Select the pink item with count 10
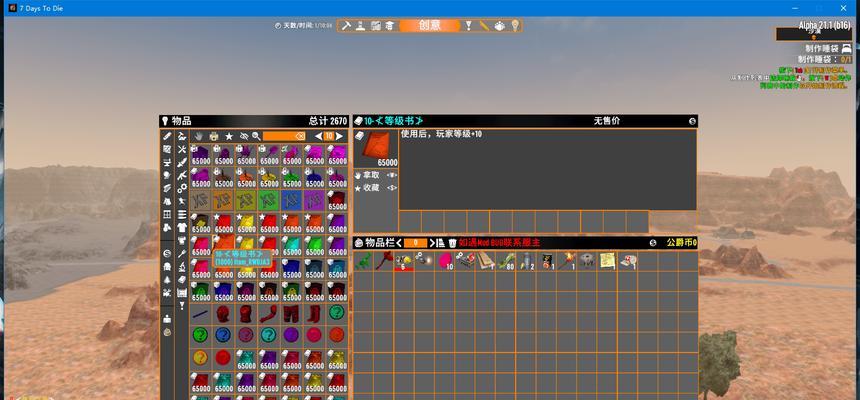The image size is (860, 400). [x=444, y=261]
